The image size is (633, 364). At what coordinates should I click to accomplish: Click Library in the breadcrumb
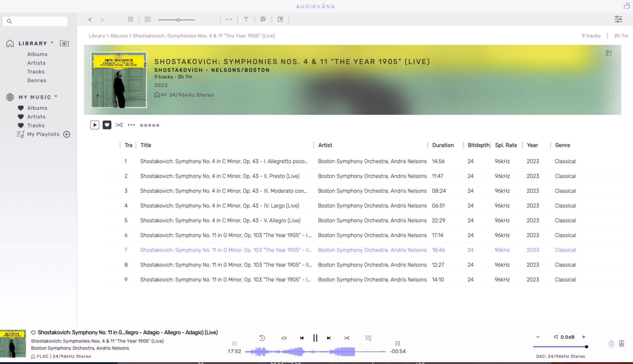pos(97,36)
